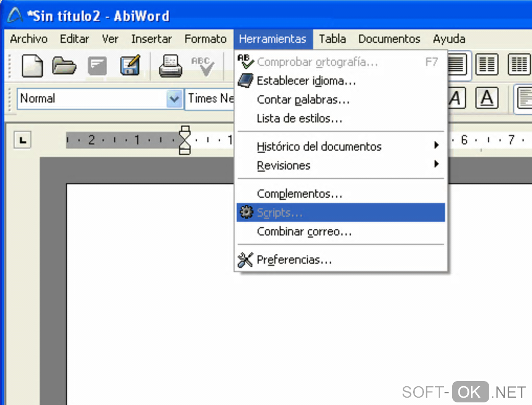
Task: Open the Documentos menu
Action: pos(389,39)
